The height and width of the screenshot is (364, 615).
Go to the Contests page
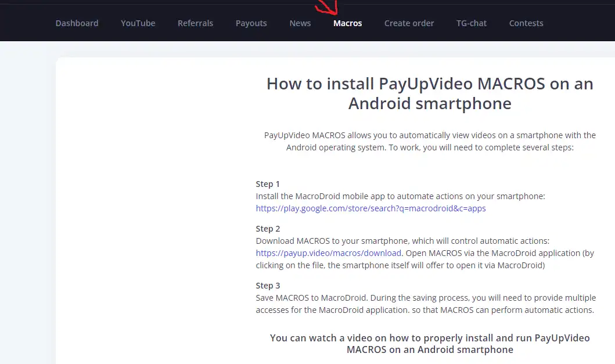click(526, 23)
